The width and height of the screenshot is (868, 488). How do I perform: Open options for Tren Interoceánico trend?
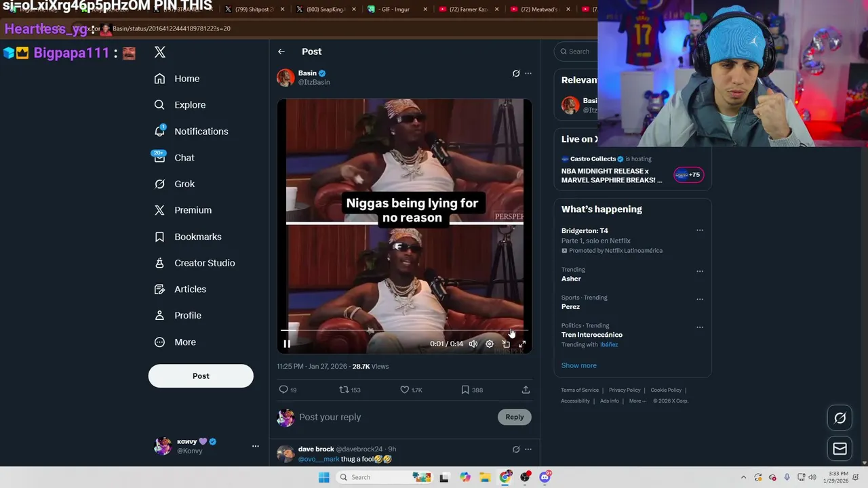(x=700, y=327)
